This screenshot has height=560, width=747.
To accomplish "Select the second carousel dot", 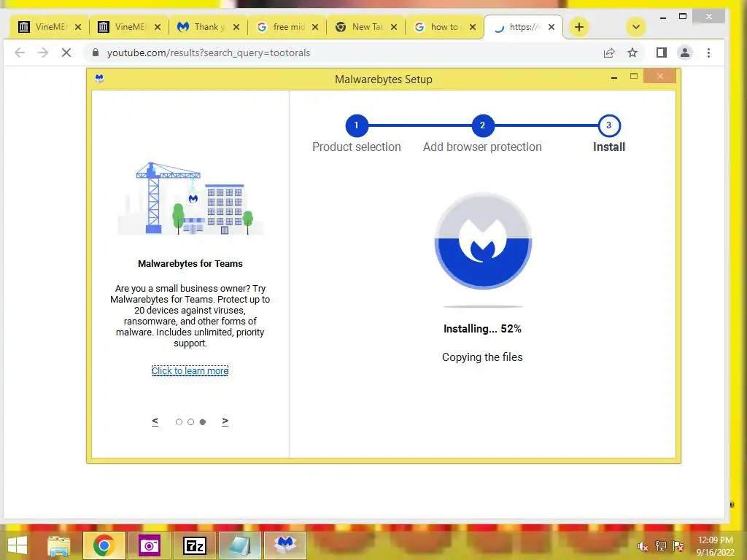I will tap(190, 422).
